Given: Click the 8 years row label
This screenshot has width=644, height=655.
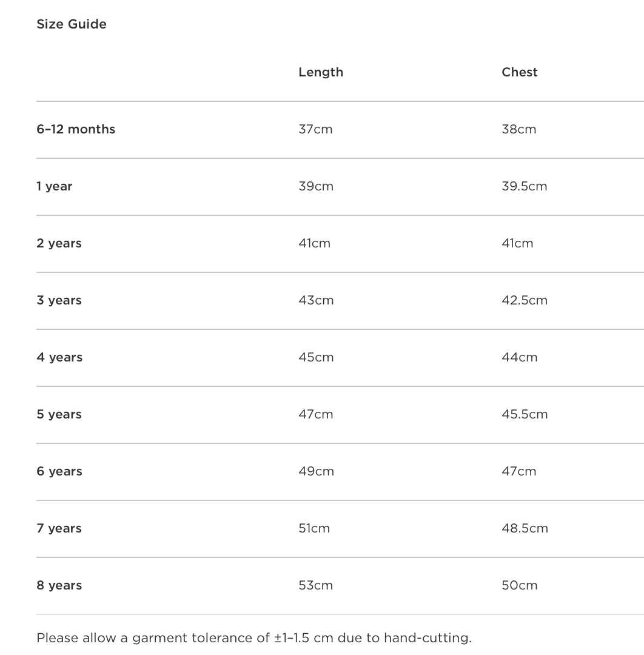Looking at the screenshot, I should click(x=59, y=585).
